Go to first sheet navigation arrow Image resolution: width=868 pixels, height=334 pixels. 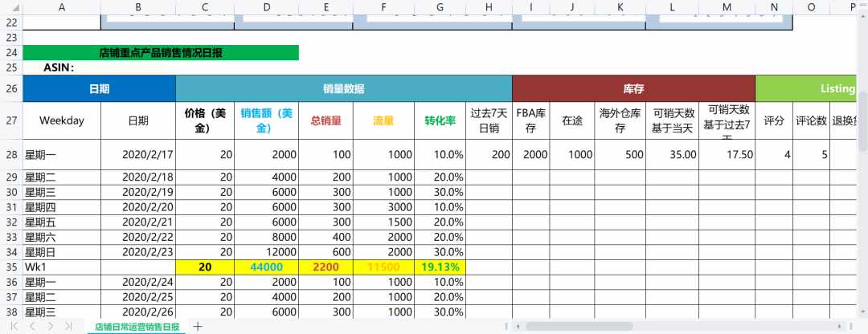14,326
